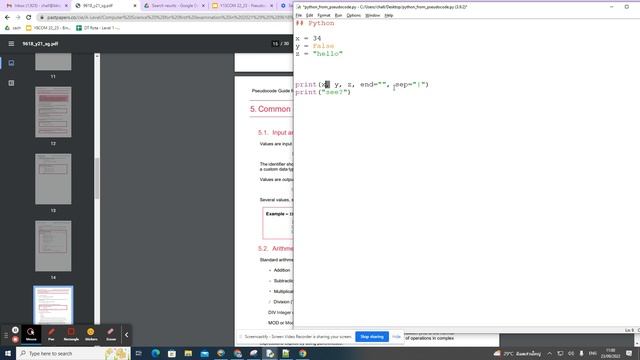Select page 13 thumbnail

click(x=53, y=179)
